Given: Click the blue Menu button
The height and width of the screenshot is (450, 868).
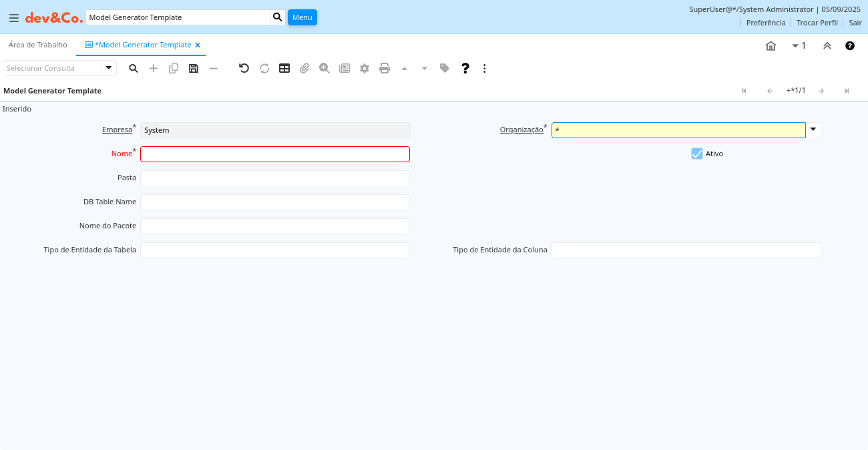Looking at the screenshot, I should [x=302, y=17].
